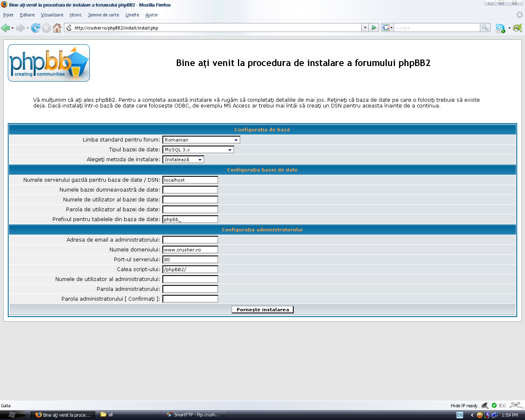Click the 'Configurația bazei de date' header
The image size is (525, 420).
(x=262, y=170)
